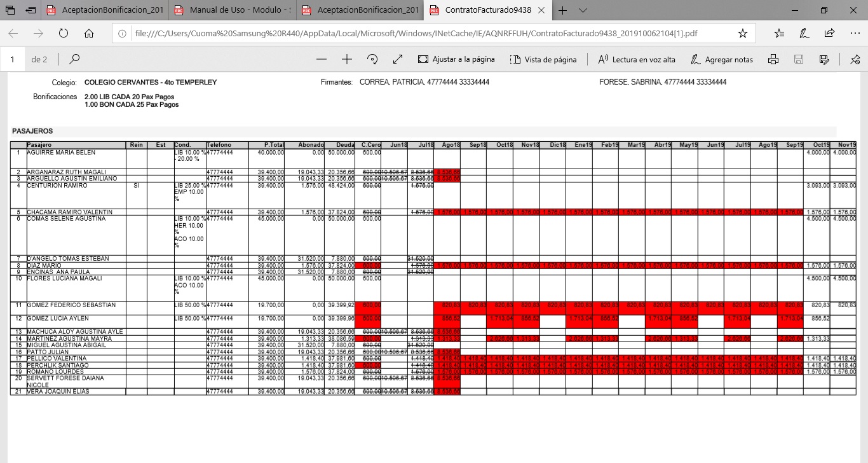868x463 pixels.
Task: Click the address bar file URL
Action: coord(416,34)
